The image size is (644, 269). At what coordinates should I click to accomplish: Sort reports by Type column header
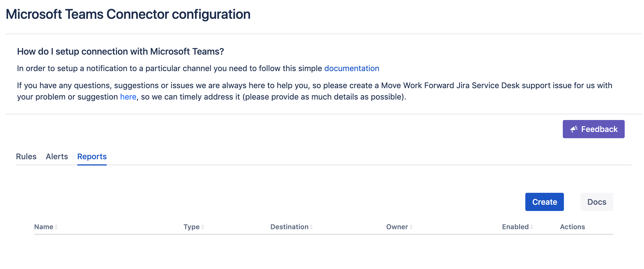(x=191, y=227)
